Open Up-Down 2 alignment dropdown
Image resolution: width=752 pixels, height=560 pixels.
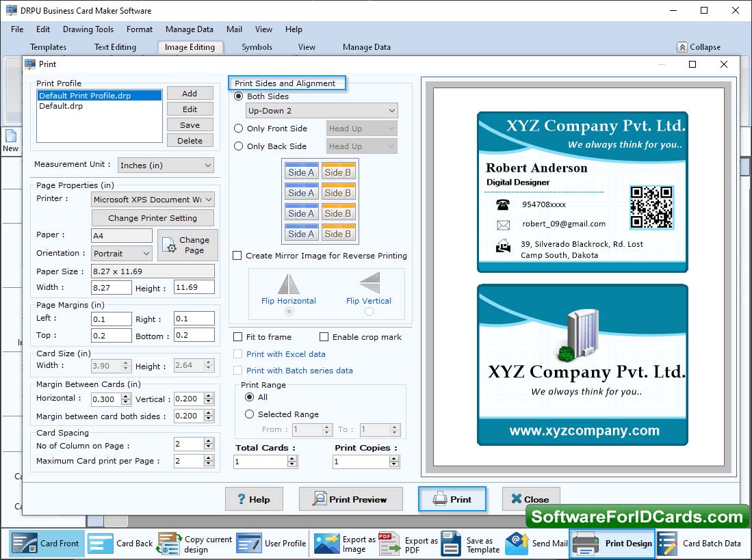click(322, 111)
